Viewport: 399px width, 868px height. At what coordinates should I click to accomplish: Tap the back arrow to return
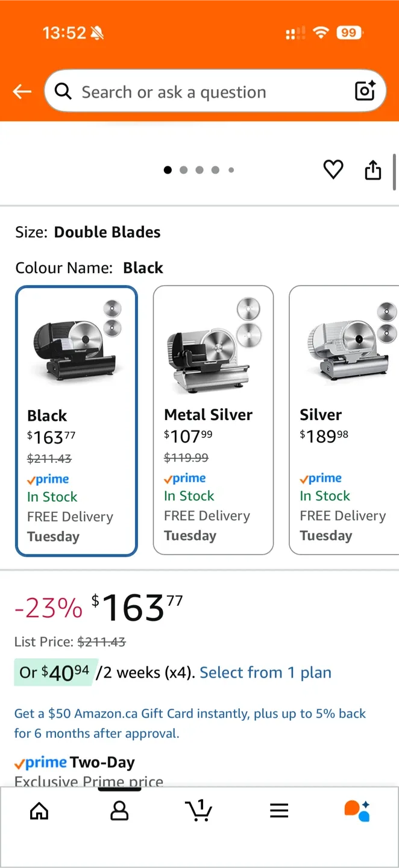pos(22,92)
